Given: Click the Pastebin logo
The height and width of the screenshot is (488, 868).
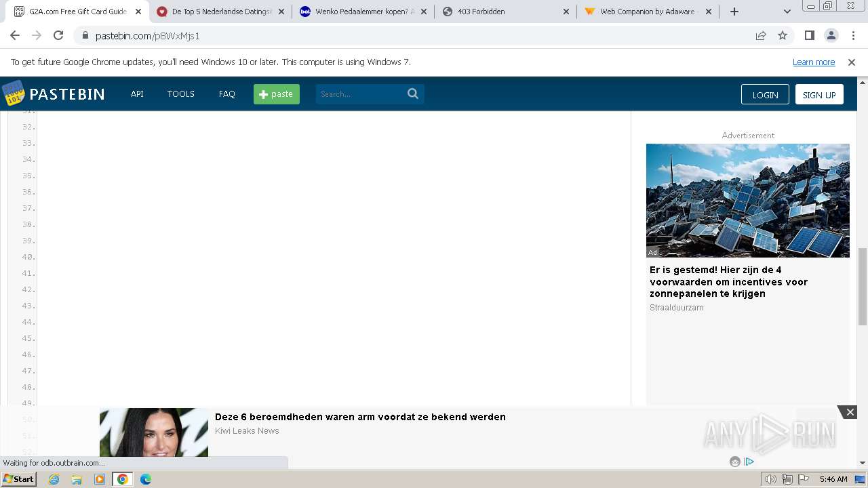Looking at the screenshot, I should 54,94.
